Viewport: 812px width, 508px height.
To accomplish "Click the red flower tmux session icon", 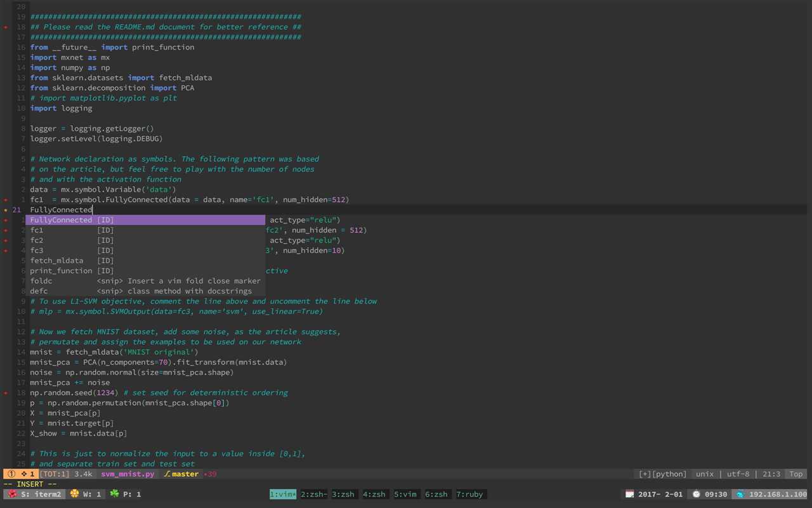I will click(12, 494).
